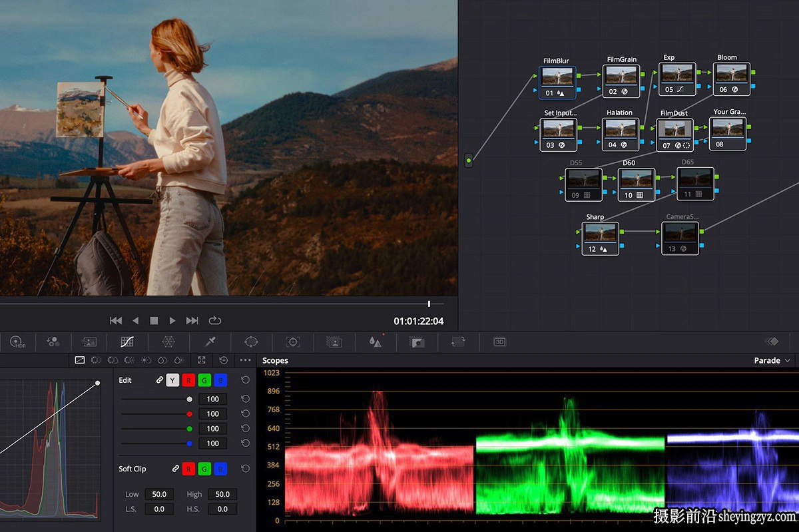Select the Qualifier eyedropper palette
Viewport: 799px width, 532px height.
tap(210, 342)
